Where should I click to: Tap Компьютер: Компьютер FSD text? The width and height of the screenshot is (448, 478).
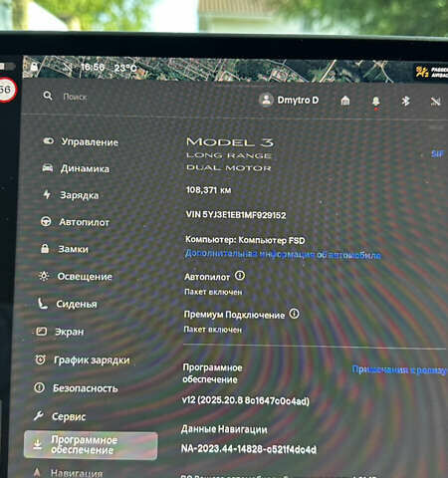(245, 240)
